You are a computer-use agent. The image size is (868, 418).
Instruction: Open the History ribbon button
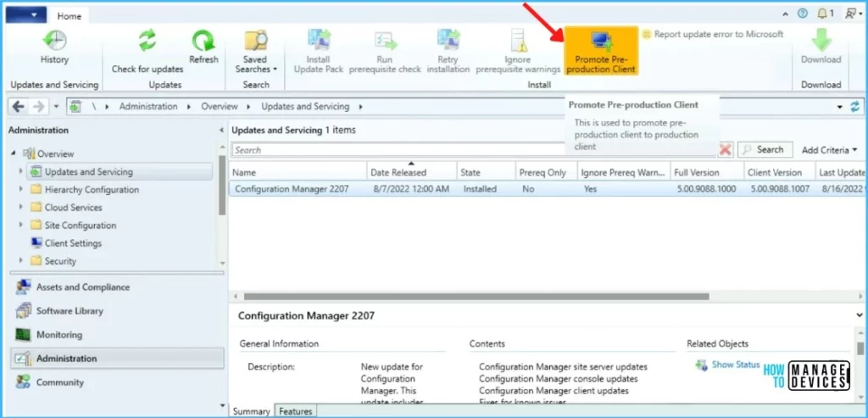(x=54, y=48)
